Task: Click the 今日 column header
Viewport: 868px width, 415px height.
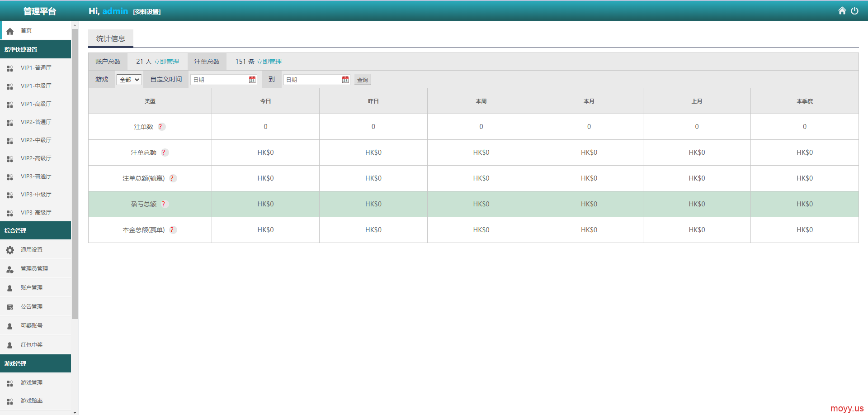Action: pyautogui.click(x=265, y=101)
